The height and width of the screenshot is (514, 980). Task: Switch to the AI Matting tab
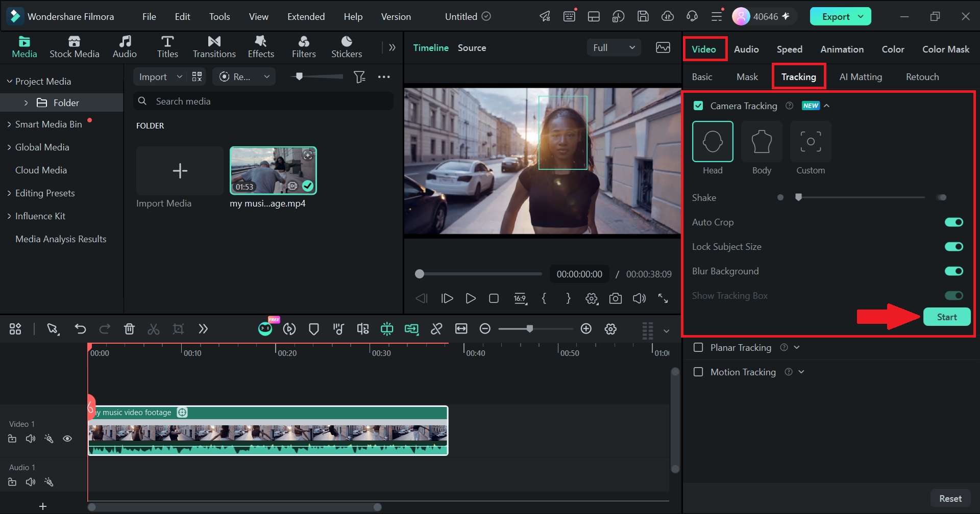tap(861, 76)
